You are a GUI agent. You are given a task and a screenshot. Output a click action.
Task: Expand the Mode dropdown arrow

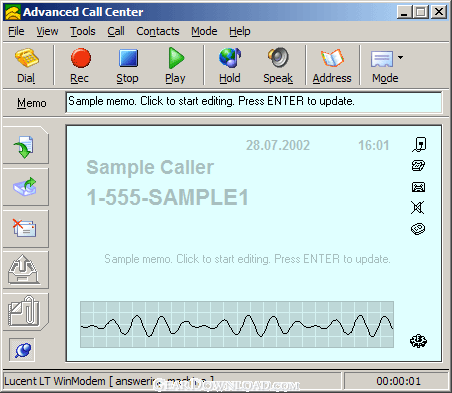[400, 57]
